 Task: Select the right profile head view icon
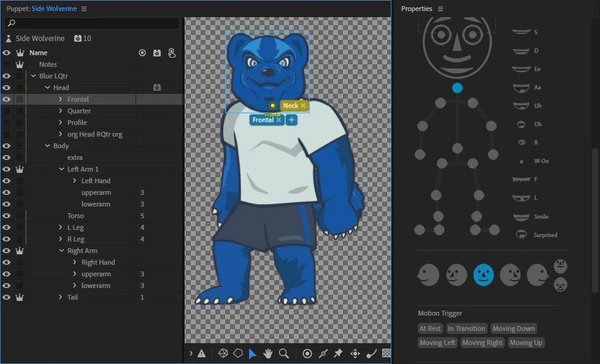click(x=537, y=275)
